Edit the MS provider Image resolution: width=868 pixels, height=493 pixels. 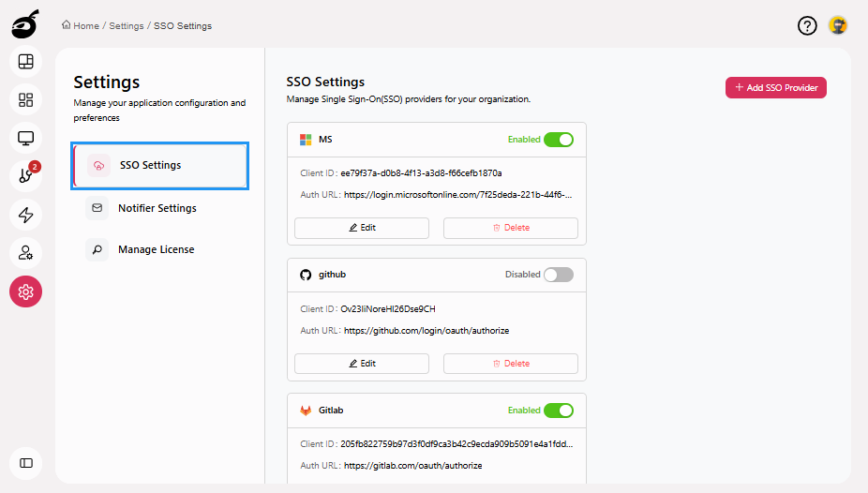pyautogui.click(x=362, y=228)
